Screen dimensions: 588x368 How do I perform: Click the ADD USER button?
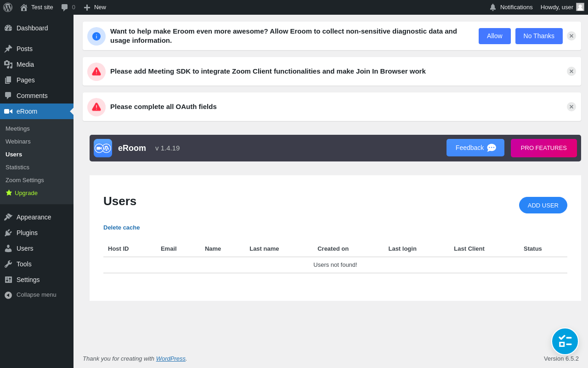[x=543, y=205]
